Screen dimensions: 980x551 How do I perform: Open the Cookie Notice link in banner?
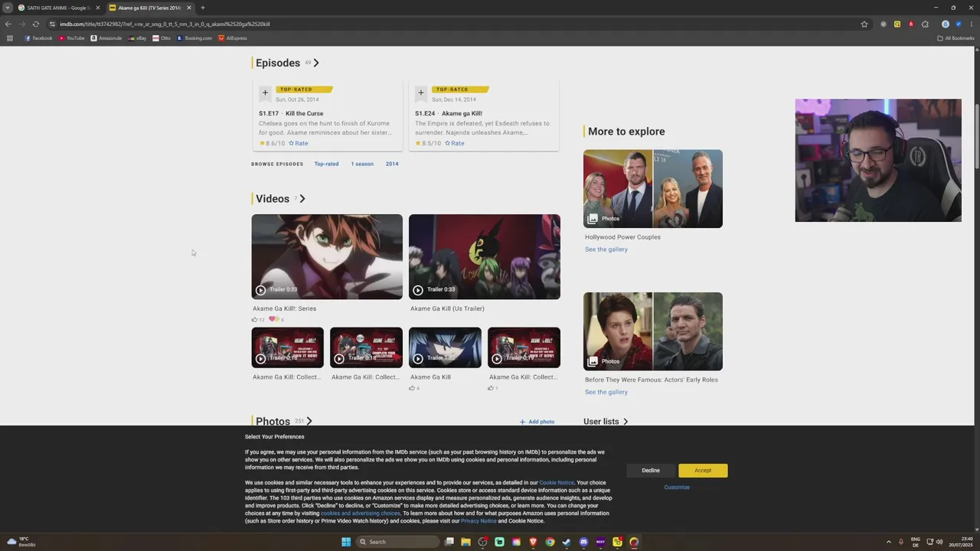coord(557,483)
